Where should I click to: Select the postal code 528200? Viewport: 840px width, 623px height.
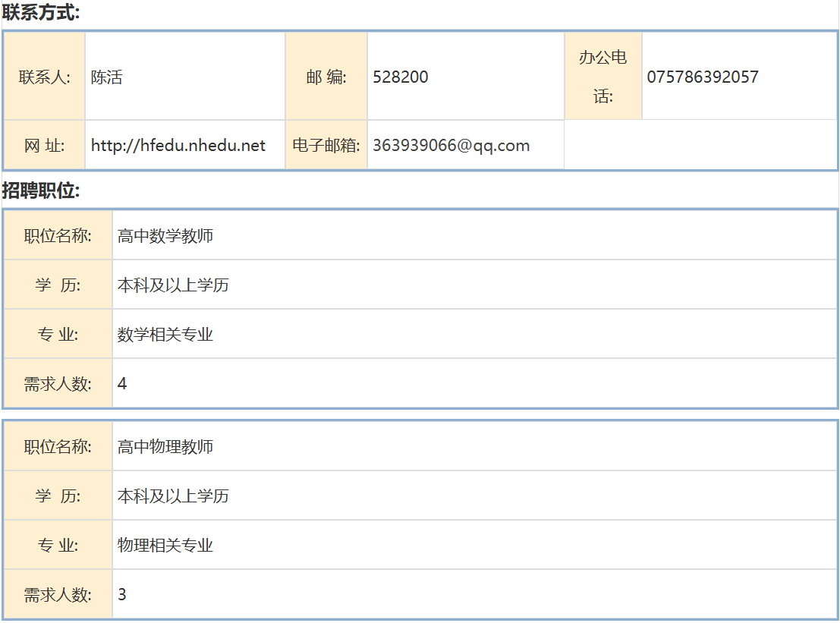coord(401,77)
